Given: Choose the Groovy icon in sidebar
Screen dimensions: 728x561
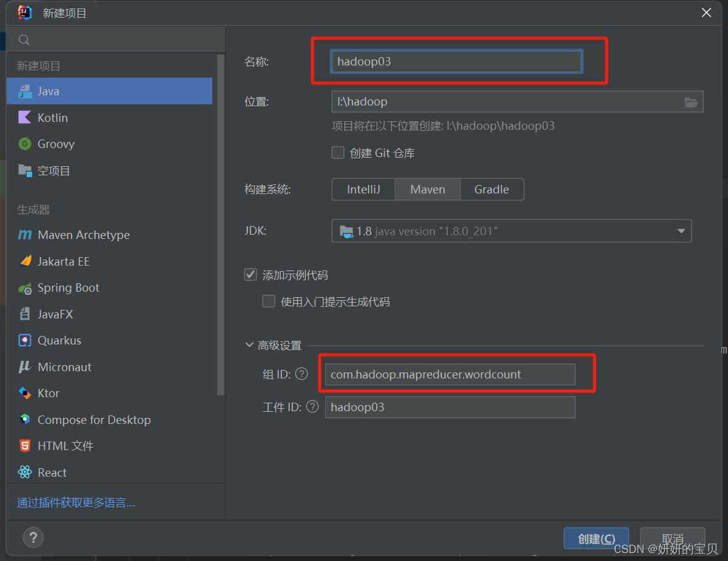Looking at the screenshot, I should (x=25, y=144).
